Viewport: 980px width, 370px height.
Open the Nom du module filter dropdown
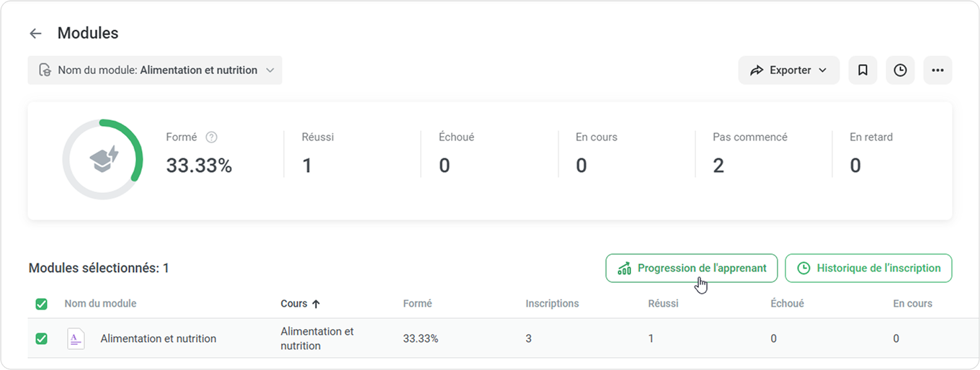(x=155, y=71)
